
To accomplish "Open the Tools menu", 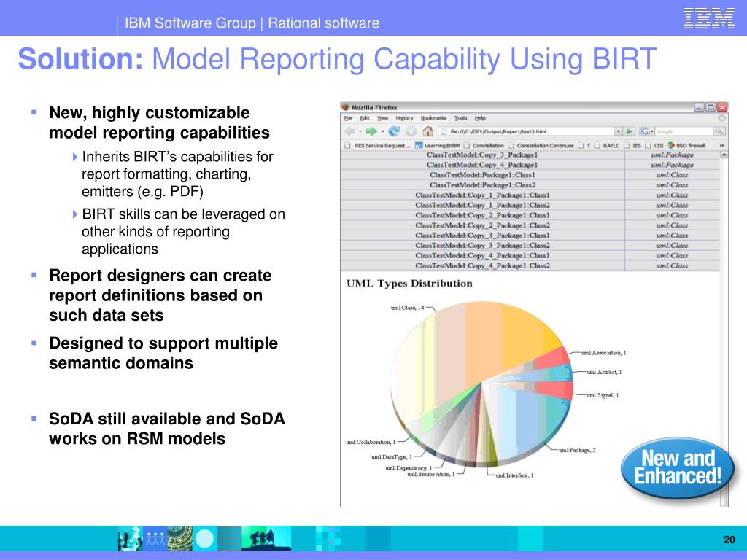I will 460,118.
